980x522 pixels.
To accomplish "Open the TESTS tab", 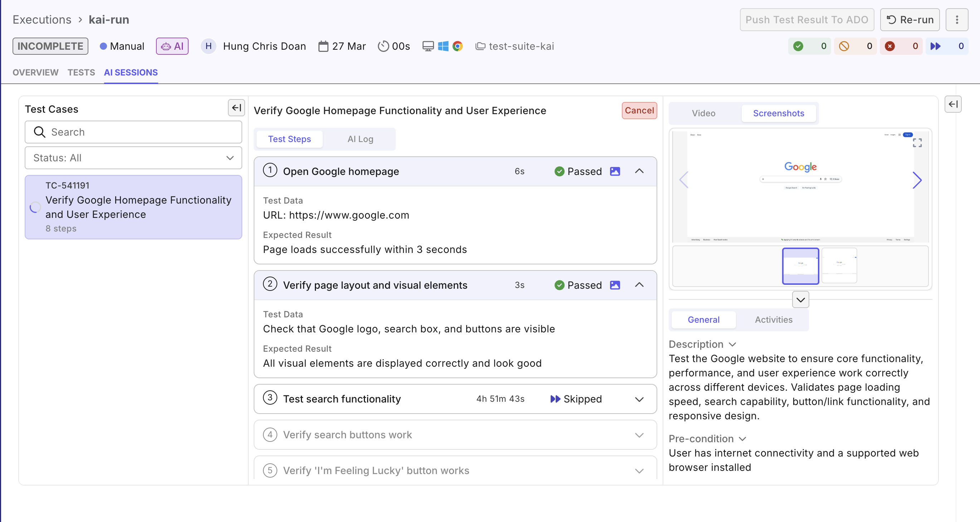I will click(x=81, y=72).
